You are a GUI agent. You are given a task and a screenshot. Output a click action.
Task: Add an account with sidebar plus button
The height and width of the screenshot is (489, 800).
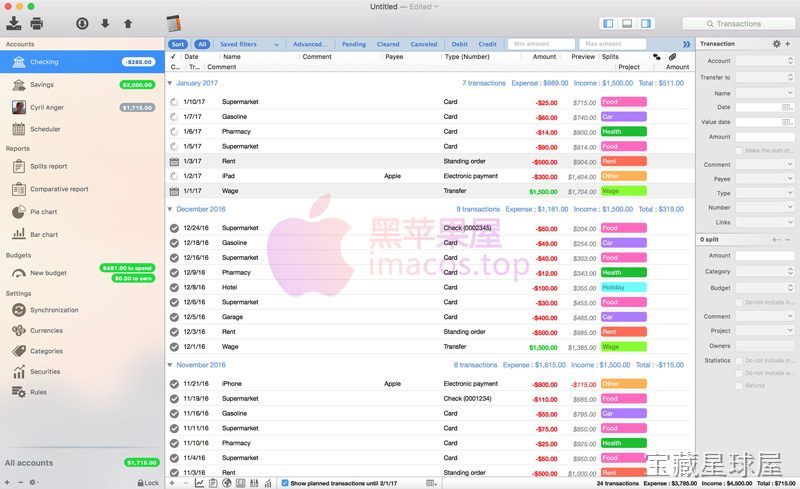[7, 482]
